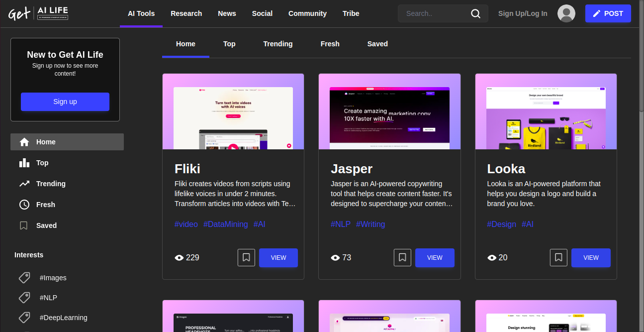Click the Jasper card title
This screenshot has height=332, width=644.
pyautogui.click(x=352, y=169)
